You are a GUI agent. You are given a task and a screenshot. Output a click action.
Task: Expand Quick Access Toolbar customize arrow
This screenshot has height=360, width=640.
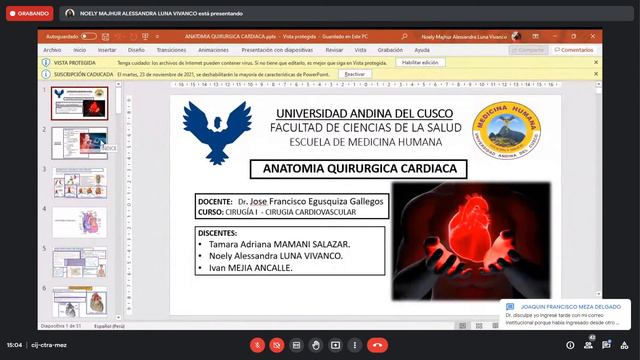coord(157,37)
